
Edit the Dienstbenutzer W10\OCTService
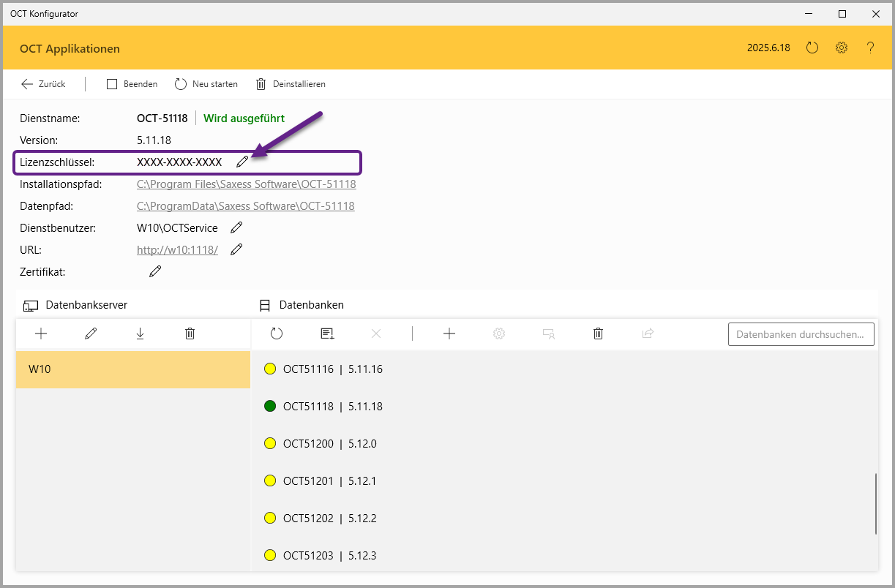click(x=236, y=228)
